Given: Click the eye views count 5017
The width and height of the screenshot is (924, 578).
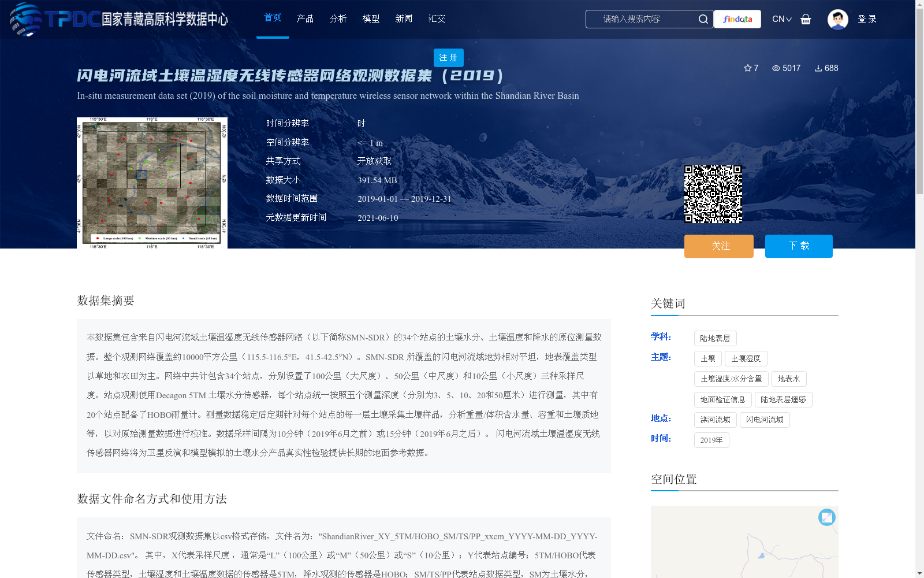Looking at the screenshot, I should (786, 68).
